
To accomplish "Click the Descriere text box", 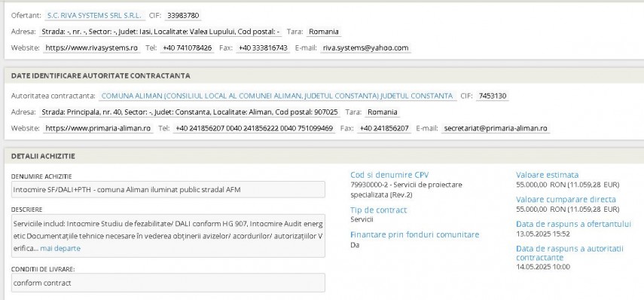I will [168, 236].
